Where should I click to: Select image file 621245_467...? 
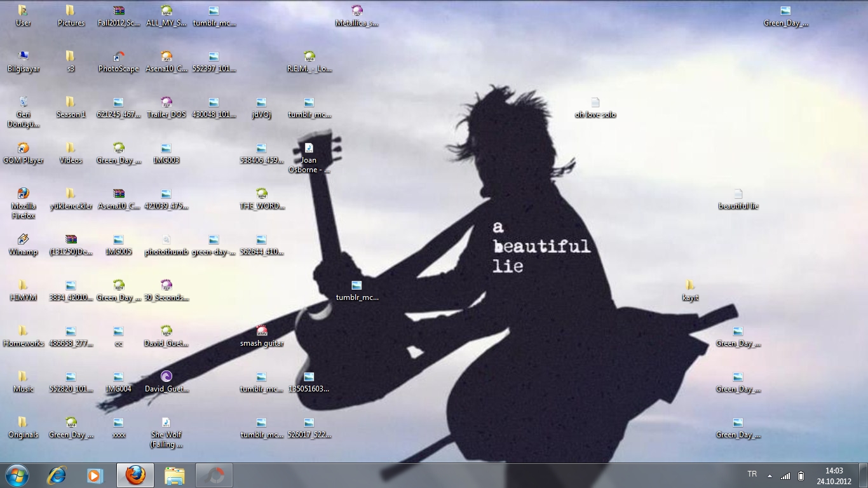coord(118,107)
